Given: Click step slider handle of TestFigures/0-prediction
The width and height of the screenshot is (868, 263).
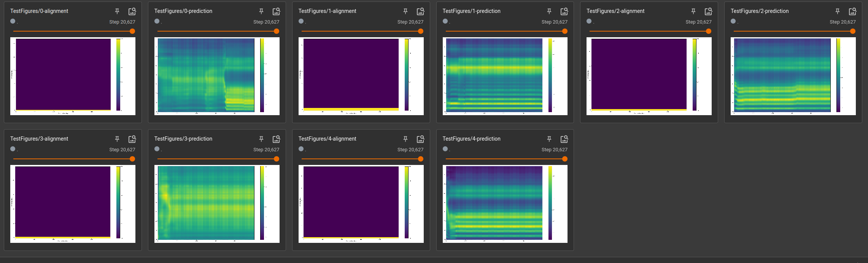Looking at the screenshot, I should pos(277,31).
